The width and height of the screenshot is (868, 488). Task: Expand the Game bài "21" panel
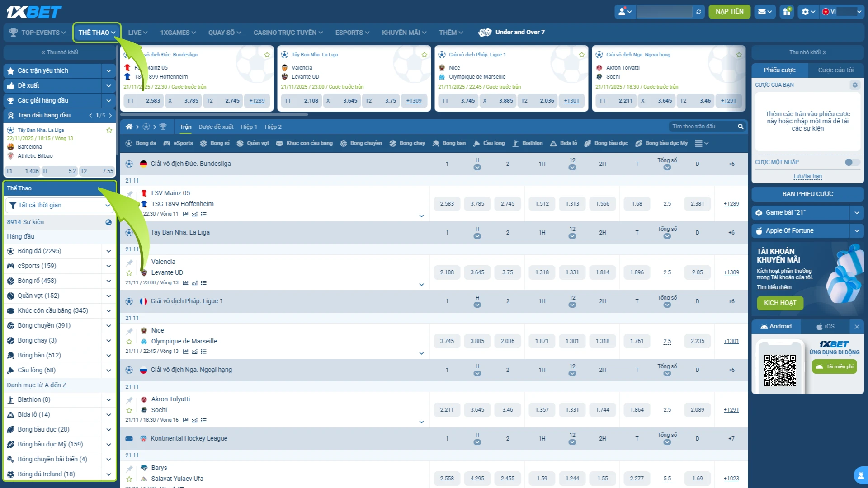point(856,212)
